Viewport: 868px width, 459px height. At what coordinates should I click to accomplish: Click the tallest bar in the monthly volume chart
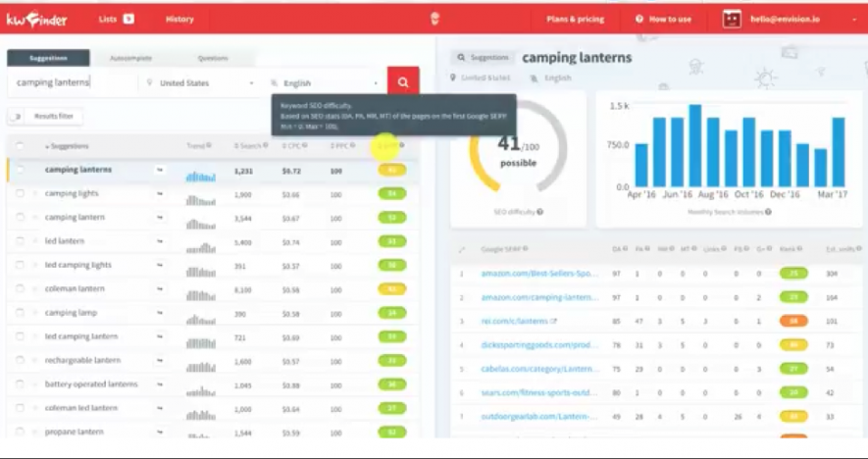pos(695,145)
